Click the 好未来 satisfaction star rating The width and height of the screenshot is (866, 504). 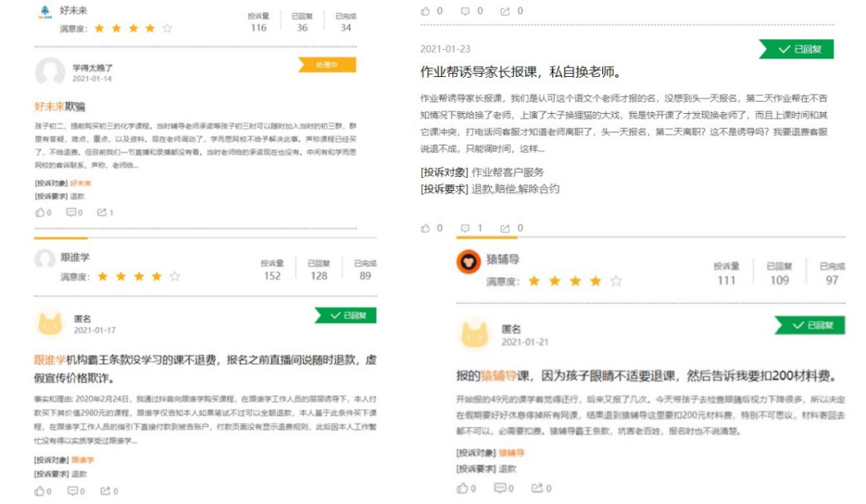pyautogui.click(x=133, y=28)
